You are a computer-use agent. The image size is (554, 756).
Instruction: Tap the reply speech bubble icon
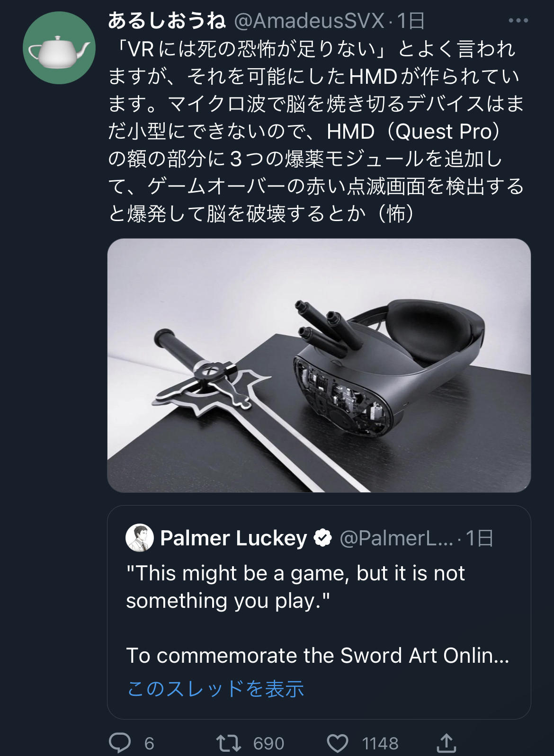[x=120, y=742]
